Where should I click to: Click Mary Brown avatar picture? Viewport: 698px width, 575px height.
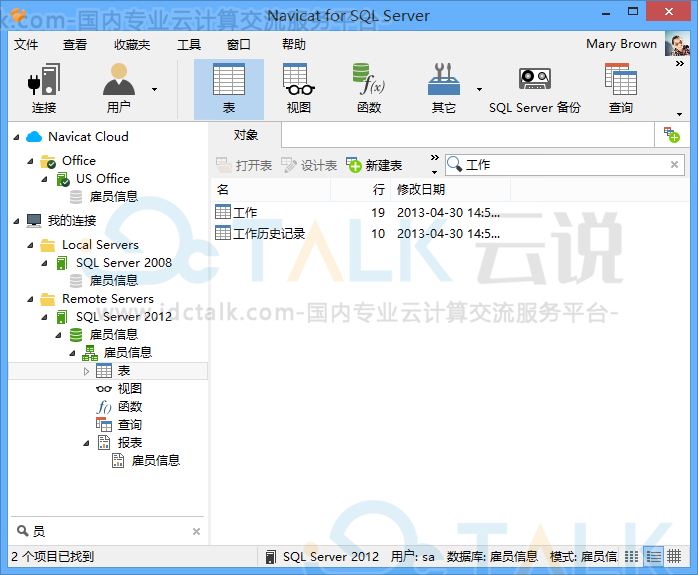click(677, 44)
